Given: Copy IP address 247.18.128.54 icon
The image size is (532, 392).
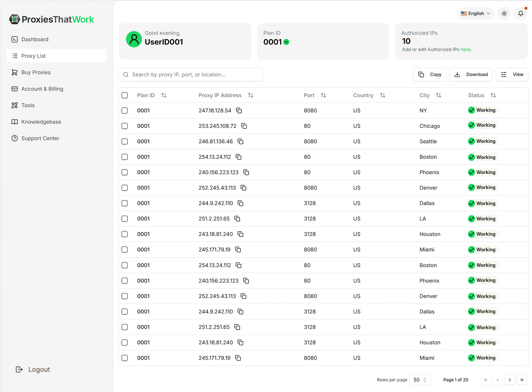Looking at the screenshot, I should [239, 111].
